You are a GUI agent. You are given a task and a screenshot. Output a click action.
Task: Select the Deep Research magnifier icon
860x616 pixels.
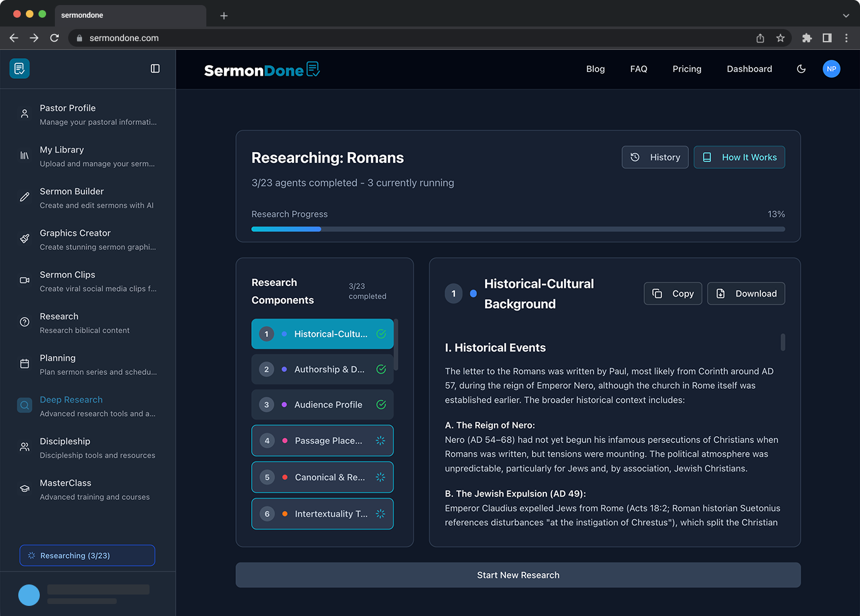tap(24, 405)
